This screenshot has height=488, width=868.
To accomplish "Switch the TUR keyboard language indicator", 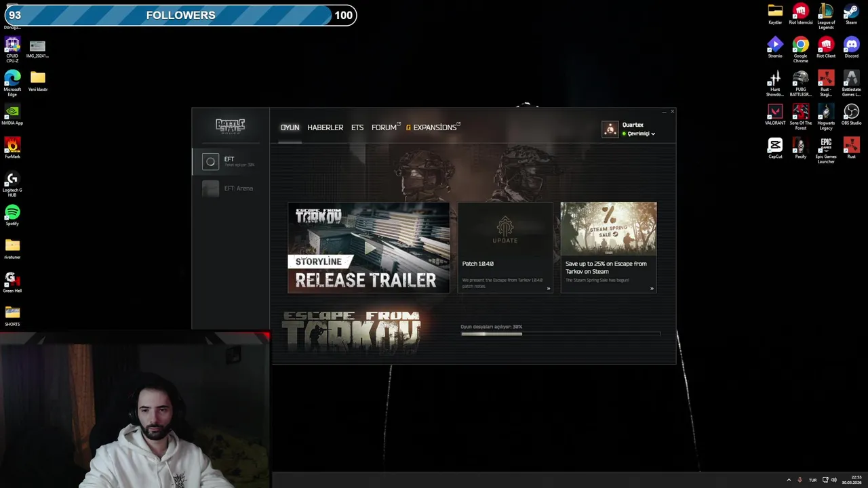I will (x=812, y=480).
